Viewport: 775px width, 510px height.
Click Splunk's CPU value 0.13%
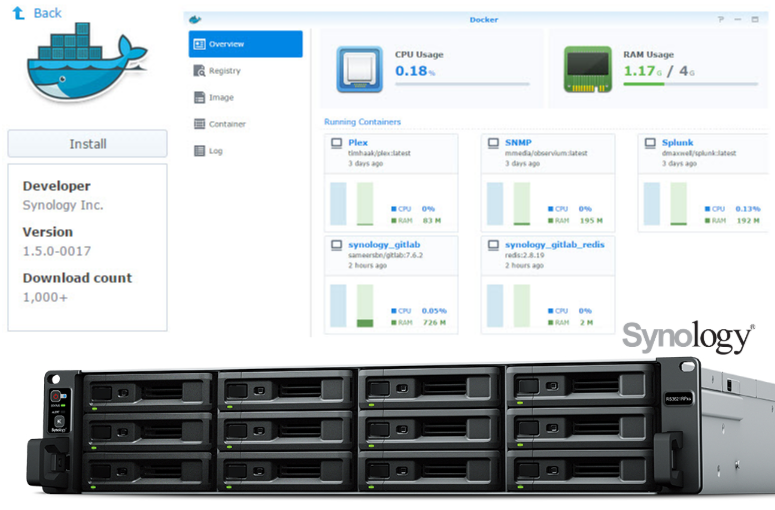click(748, 209)
